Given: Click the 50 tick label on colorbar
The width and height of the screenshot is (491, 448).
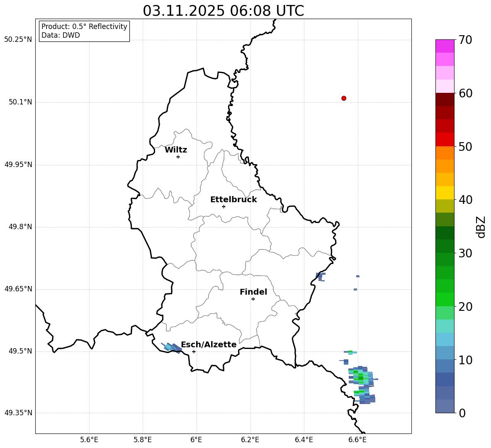Looking at the screenshot, I should click(465, 146).
